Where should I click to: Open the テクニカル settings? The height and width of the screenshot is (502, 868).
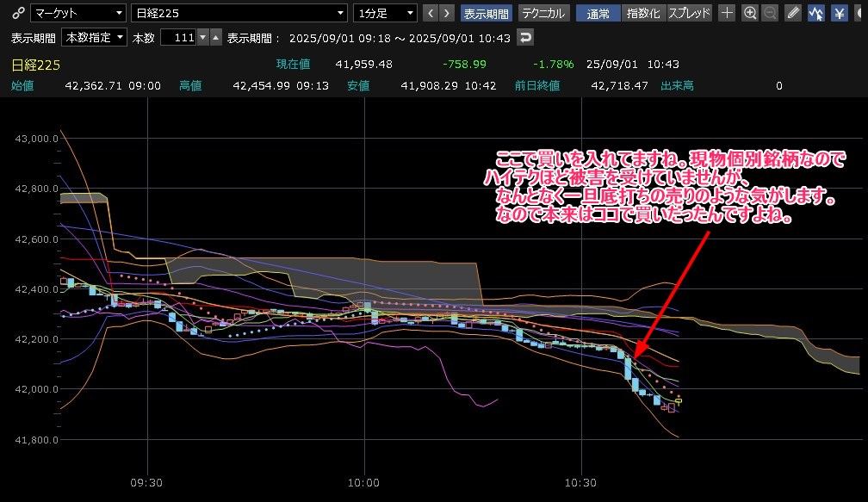click(x=543, y=13)
